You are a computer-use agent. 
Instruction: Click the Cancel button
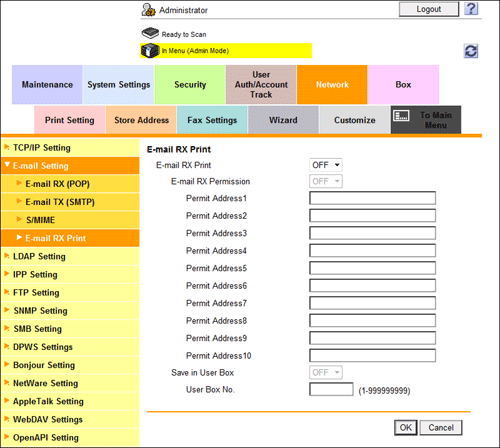pos(441,428)
